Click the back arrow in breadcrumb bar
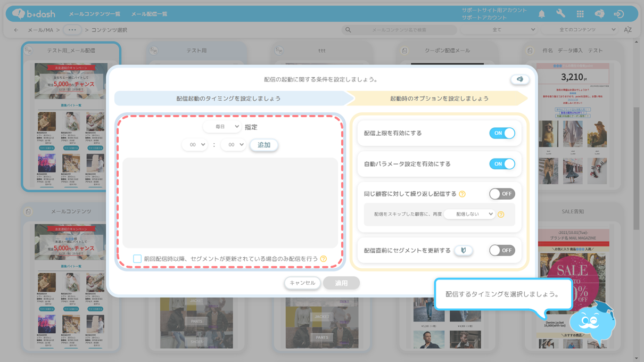This screenshot has width=644, height=362. [x=16, y=30]
